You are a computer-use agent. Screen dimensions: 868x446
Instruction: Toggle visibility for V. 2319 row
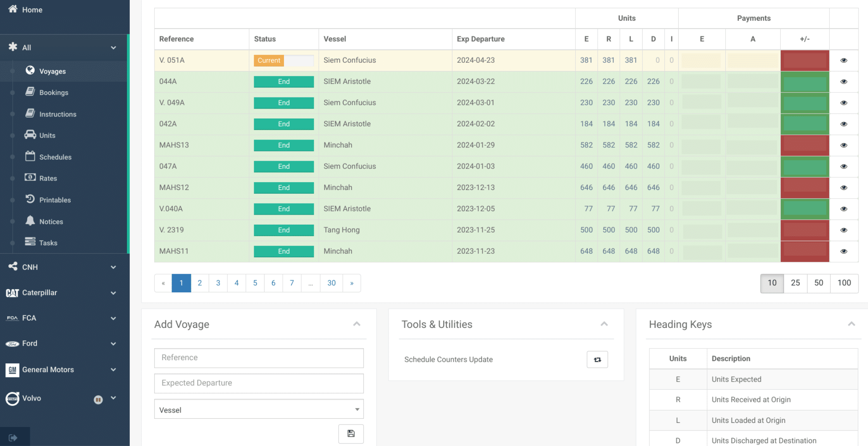[844, 230]
